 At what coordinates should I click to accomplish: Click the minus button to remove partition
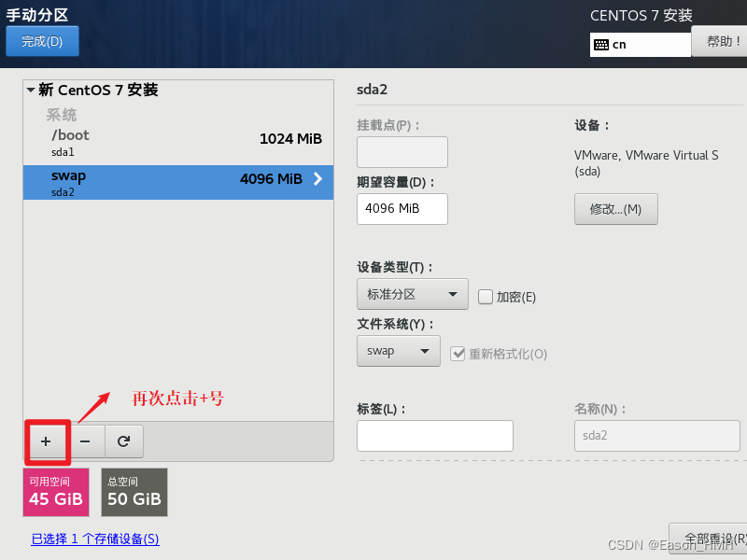click(85, 441)
